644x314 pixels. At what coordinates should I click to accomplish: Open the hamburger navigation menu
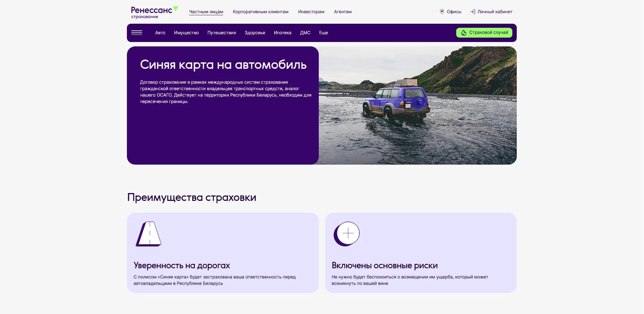click(x=137, y=33)
